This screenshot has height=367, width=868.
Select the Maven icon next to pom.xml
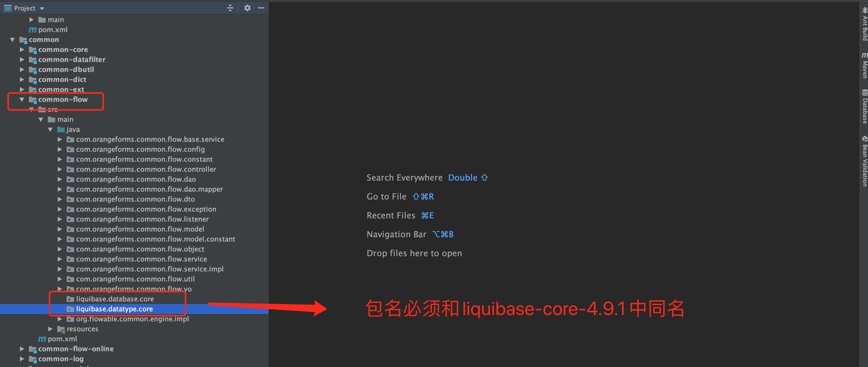[x=32, y=30]
